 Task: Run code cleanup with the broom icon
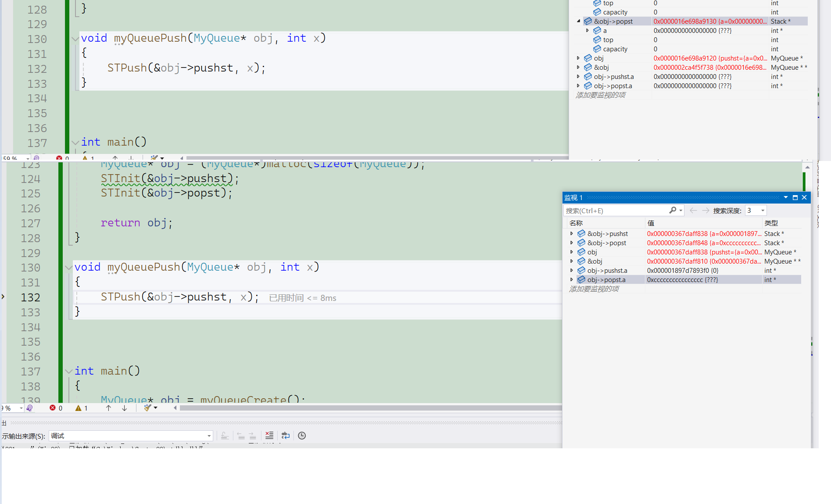pos(147,408)
